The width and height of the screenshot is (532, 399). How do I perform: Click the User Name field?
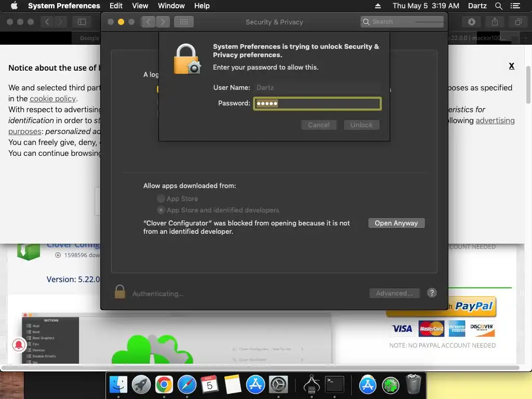pyautogui.click(x=317, y=87)
